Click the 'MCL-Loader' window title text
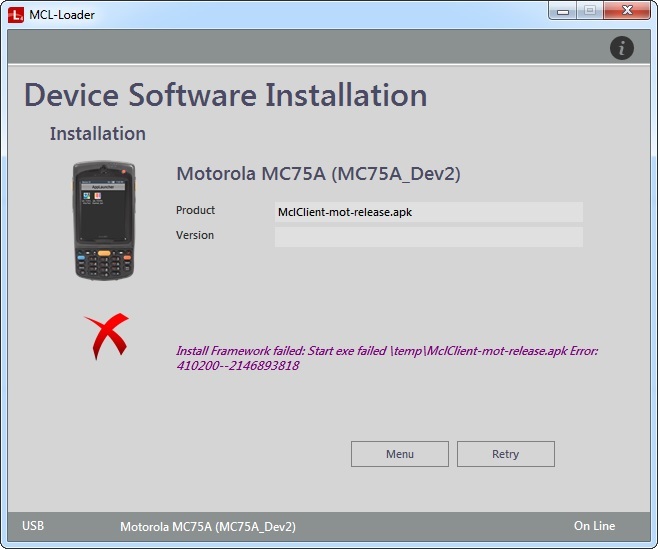Viewport: 658px width, 549px height. [x=62, y=15]
